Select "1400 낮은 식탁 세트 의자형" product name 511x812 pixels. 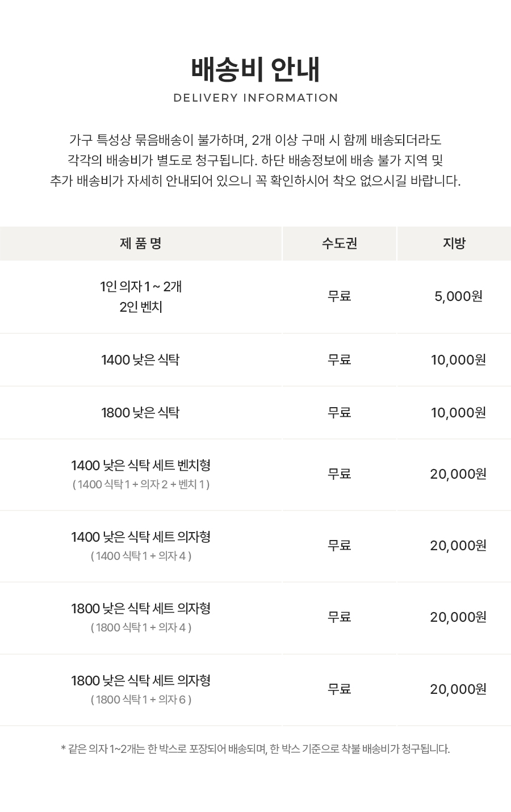tap(141, 537)
